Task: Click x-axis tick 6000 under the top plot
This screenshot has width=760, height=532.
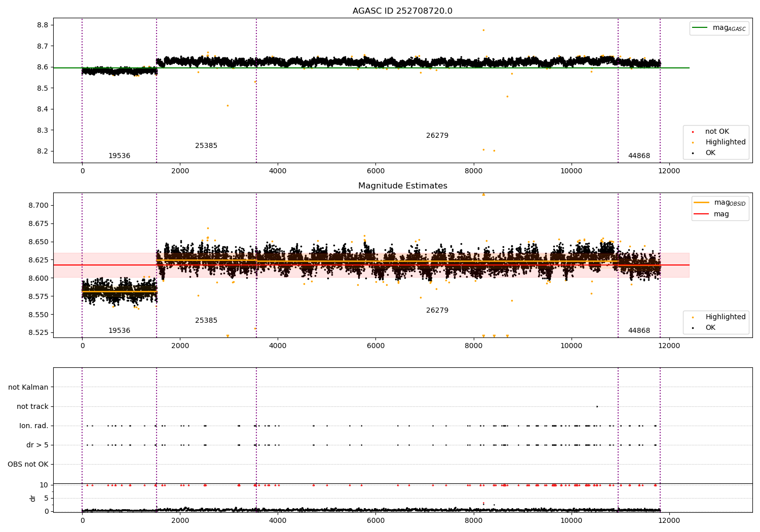Action: point(375,171)
